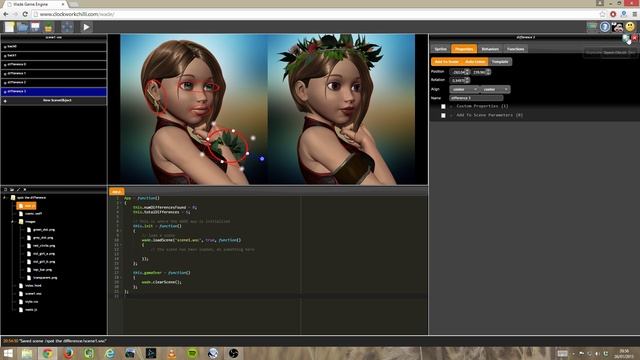Image resolution: width=640 pixels, height=360 pixels.
Task: Switch to the Properties tab
Action: 464,49
